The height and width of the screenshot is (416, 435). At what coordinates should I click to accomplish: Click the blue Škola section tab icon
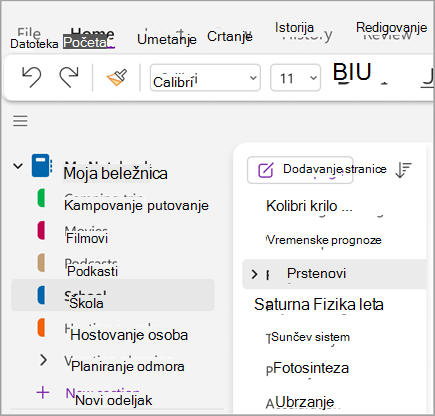(x=41, y=295)
